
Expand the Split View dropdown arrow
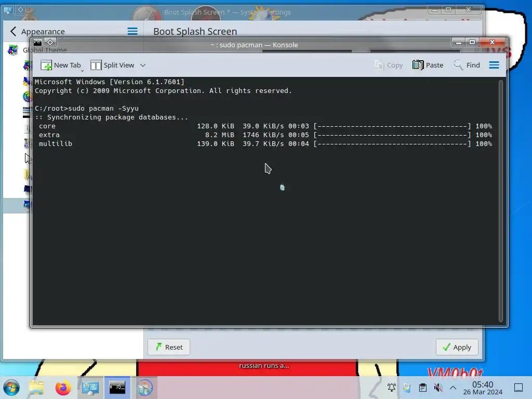pos(143,65)
